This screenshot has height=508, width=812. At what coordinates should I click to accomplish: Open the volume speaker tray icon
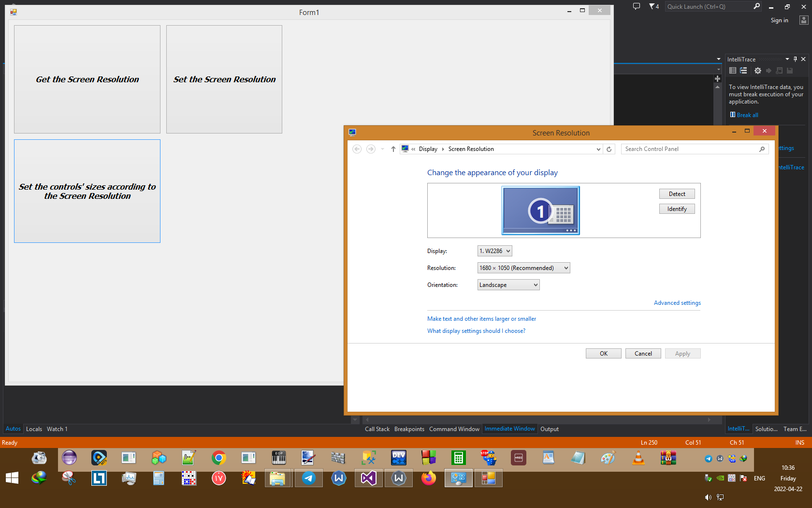click(708, 497)
